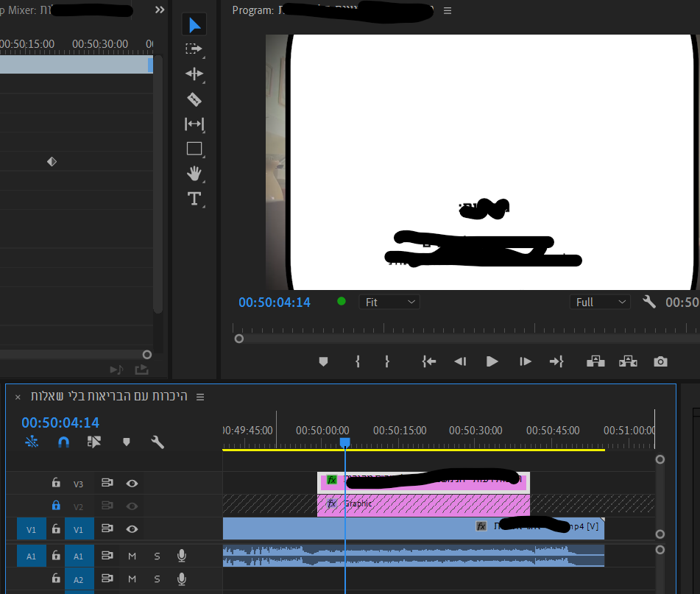Open the Full playback resolution dropdown
This screenshot has width=700, height=594.
600,303
